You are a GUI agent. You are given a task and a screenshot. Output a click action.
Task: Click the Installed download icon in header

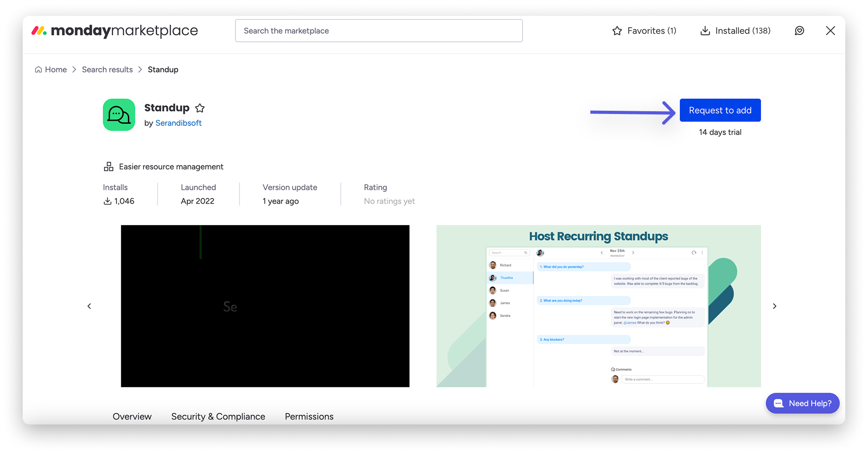[x=705, y=31]
